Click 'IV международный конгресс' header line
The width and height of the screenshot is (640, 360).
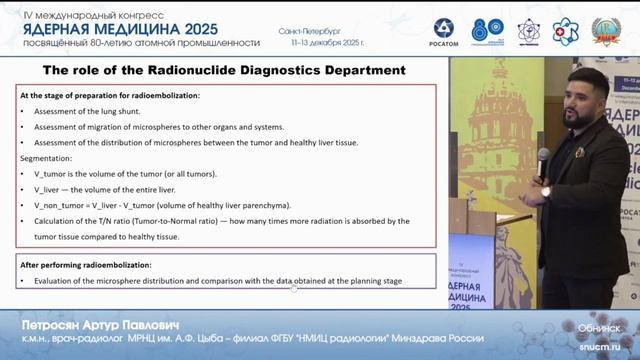coord(93,16)
